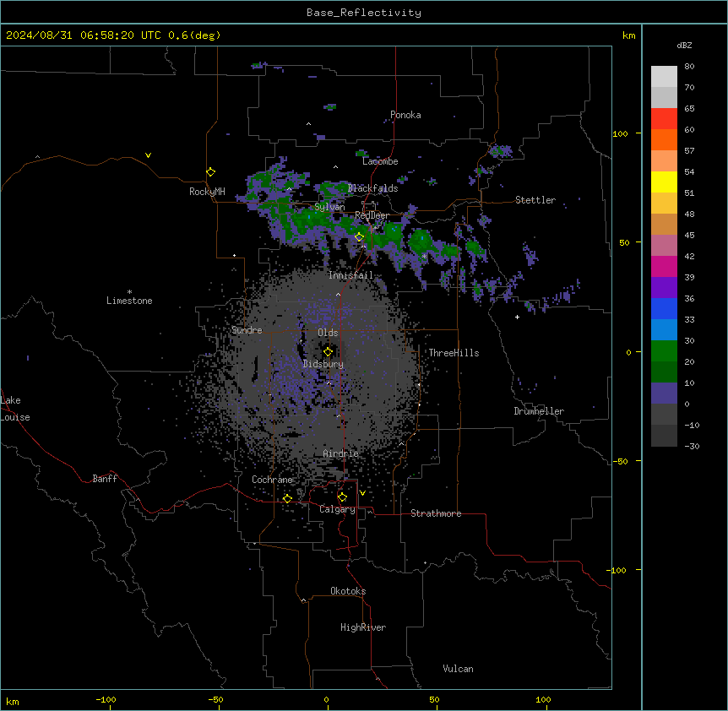728x711 pixels.
Task: Click the purple 0 dBZ legend swatch
Action: pos(664,393)
